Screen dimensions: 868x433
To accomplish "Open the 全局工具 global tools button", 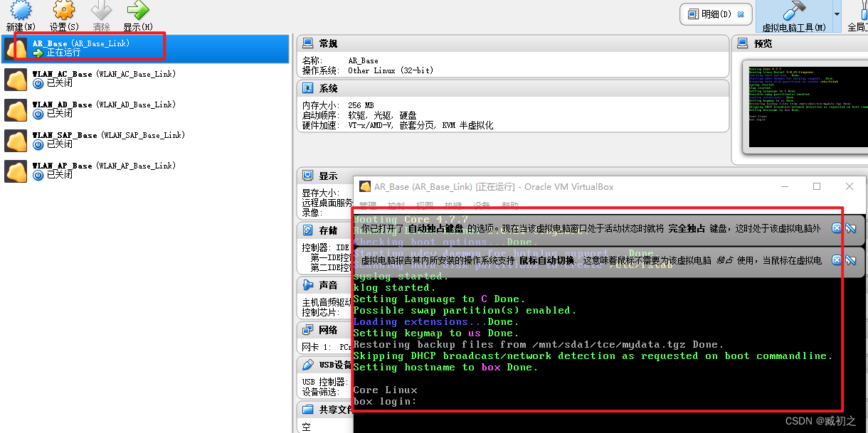I will click(x=857, y=16).
